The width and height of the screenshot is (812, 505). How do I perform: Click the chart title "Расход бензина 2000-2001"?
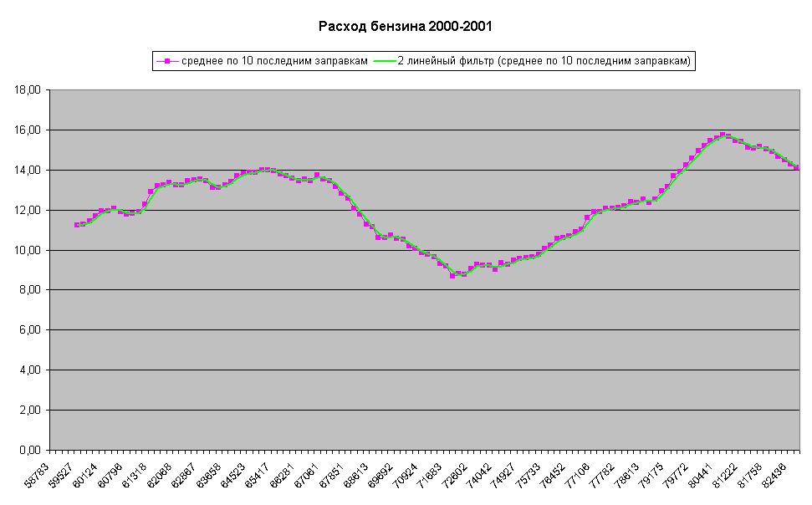406,26
